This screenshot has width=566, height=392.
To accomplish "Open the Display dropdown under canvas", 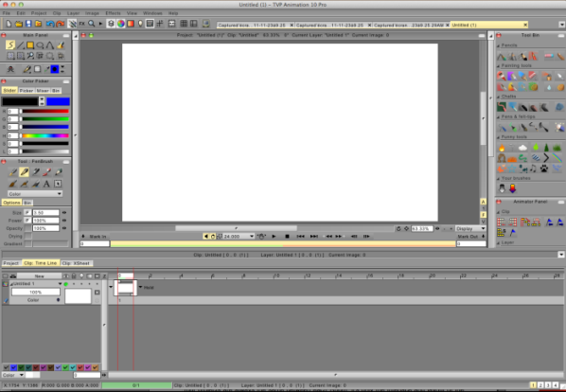I will (470, 228).
